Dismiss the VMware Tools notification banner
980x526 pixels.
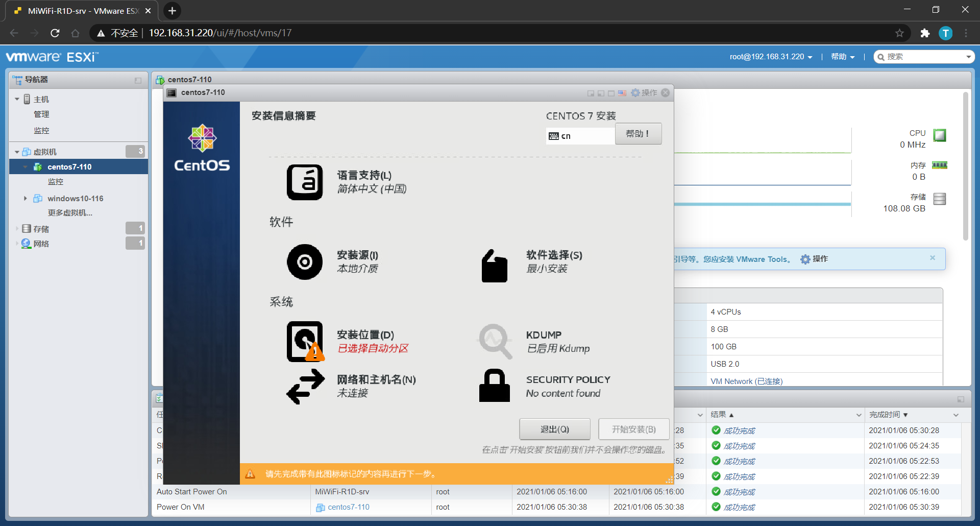point(933,258)
